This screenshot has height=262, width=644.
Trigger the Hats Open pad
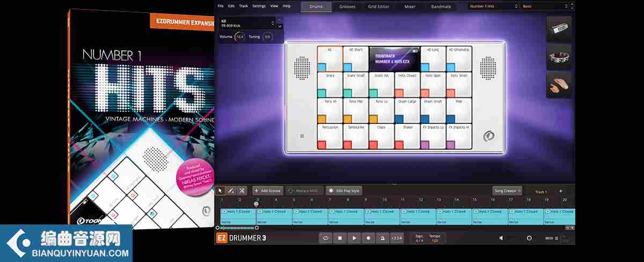pyautogui.click(x=434, y=85)
